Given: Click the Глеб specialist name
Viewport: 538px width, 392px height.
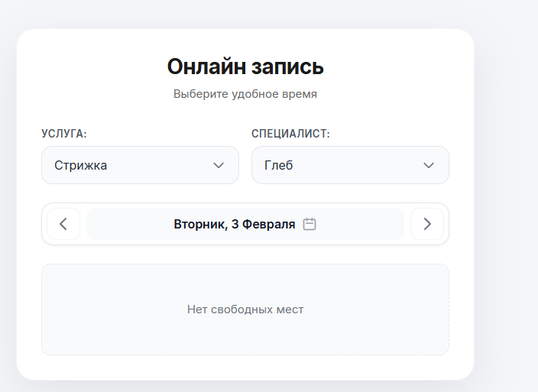Looking at the screenshot, I should pos(279,165).
